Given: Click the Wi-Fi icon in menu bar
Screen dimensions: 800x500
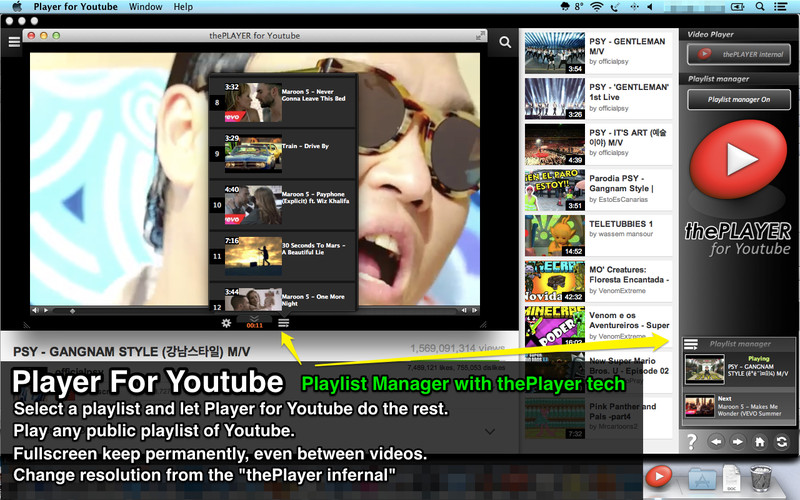Looking at the screenshot, I should coord(596,7).
